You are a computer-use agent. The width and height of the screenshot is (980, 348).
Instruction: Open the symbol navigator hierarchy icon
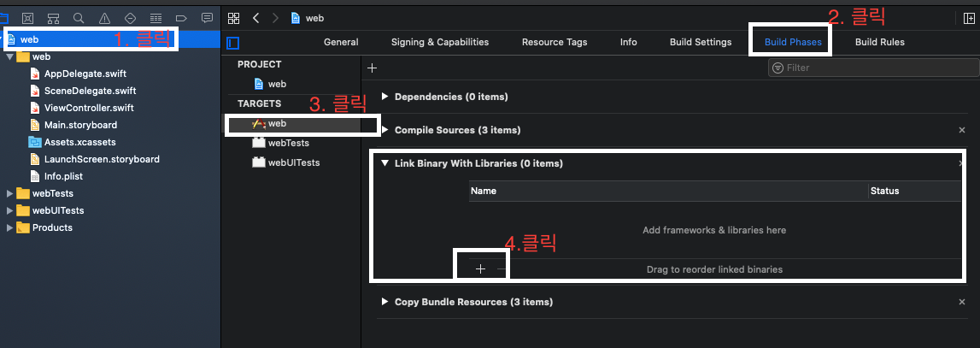coord(54,18)
